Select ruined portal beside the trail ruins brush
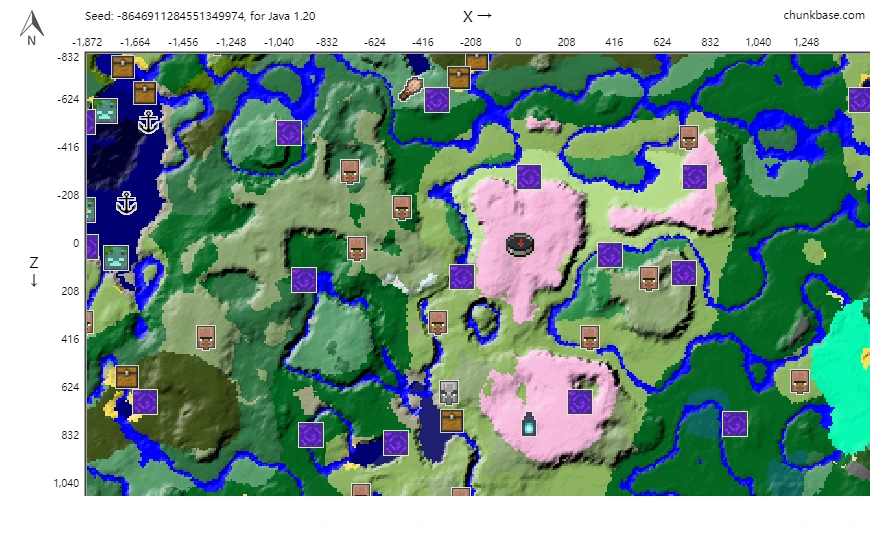The width and height of the screenshot is (870, 540). click(x=437, y=100)
